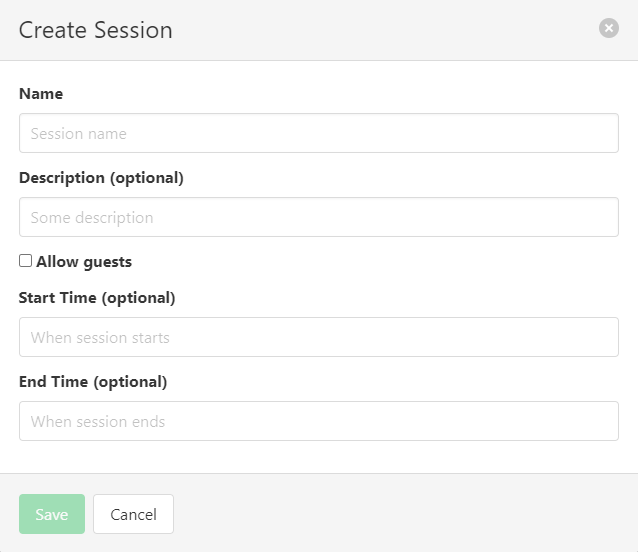Screen dimensions: 638x552
Task: Close the Create Session dialog
Action: [x=608, y=29]
